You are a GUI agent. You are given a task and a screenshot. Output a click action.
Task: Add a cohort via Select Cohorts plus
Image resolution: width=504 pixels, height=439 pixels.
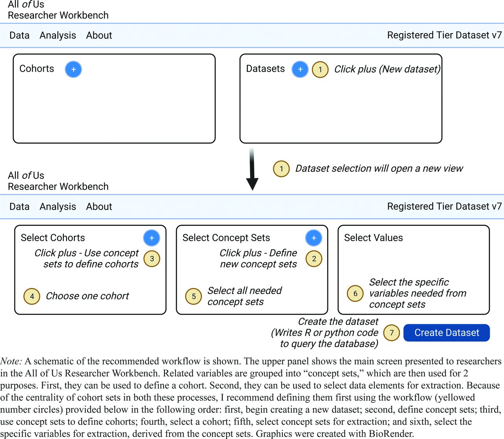coord(152,238)
